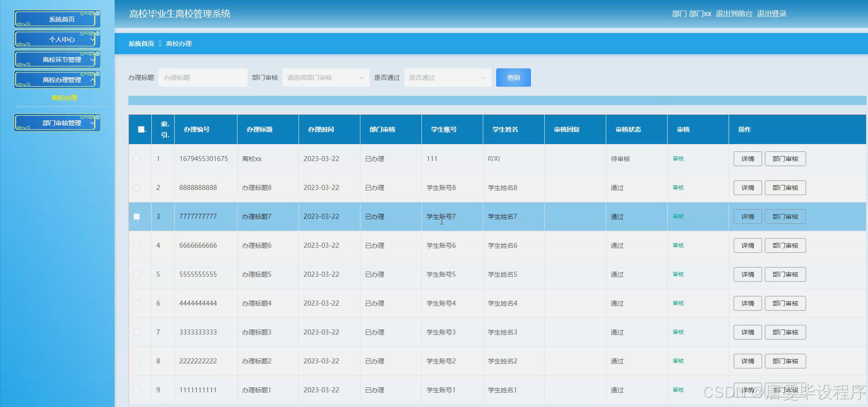Open 详情 for row 办理标题6

[x=748, y=245]
